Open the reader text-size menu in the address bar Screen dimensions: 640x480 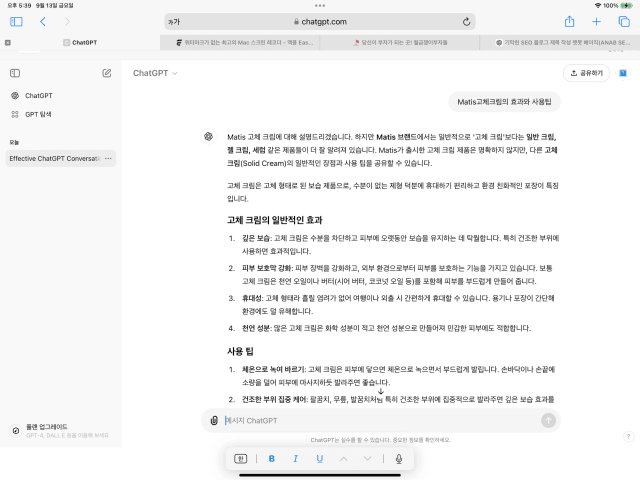(174, 22)
